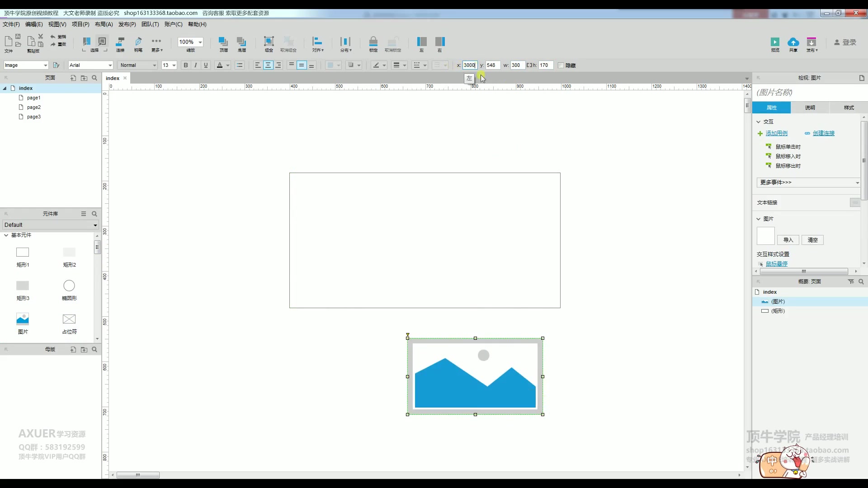This screenshot has height=488, width=868.
Task: Click the Share (共享) cloud icon
Action: coord(793,42)
